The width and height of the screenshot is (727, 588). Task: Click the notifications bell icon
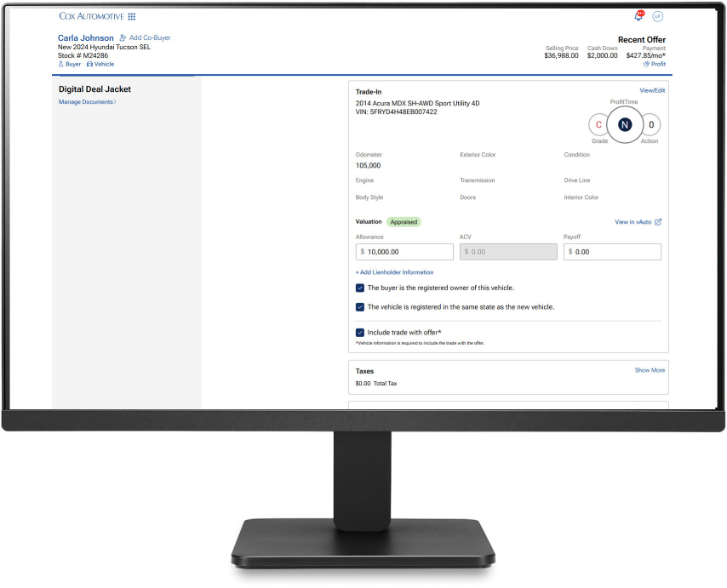pos(638,16)
